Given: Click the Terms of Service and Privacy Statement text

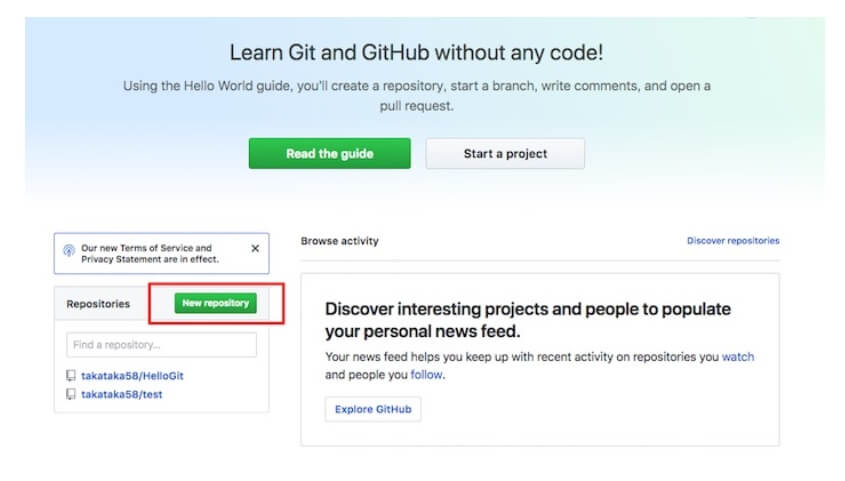Looking at the screenshot, I should (150, 254).
